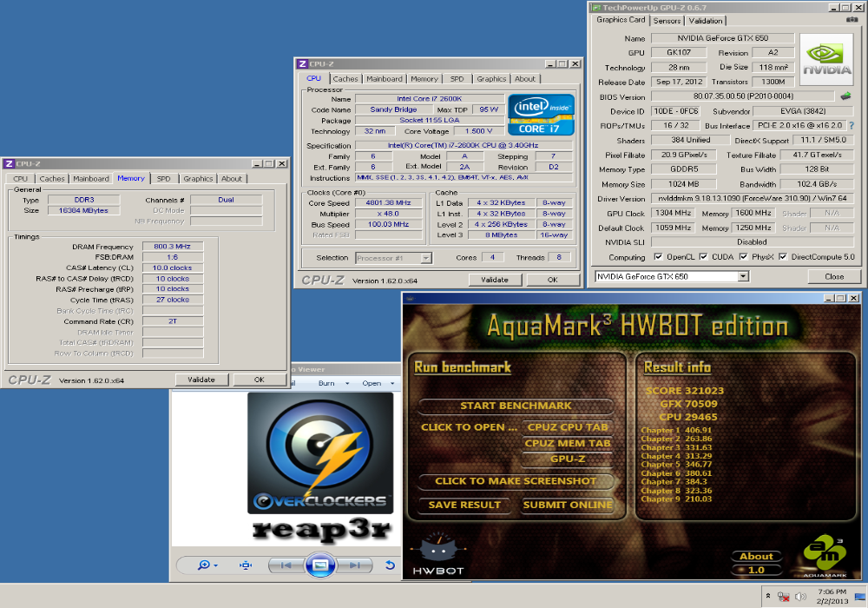Toggle the CUDA checkbox
The width and height of the screenshot is (868, 608).
click(x=703, y=257)
